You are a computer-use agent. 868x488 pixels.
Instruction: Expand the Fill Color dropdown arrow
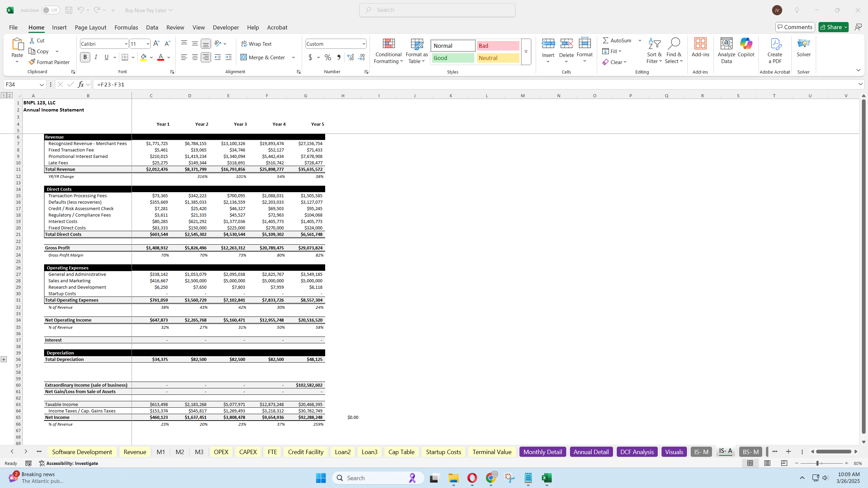[151, 57]
